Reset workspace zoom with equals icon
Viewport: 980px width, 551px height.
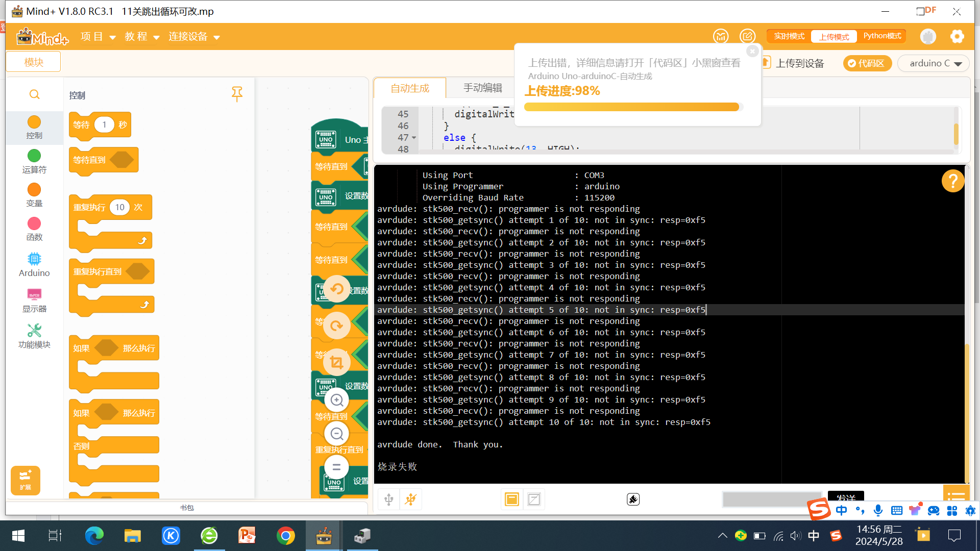tap(337, 467)
